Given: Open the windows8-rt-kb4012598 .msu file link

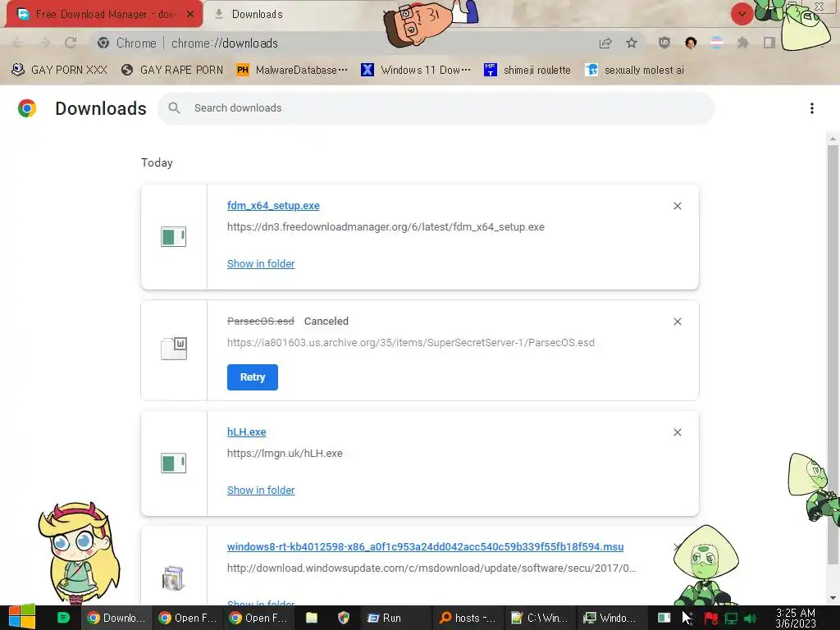Looking at the screenshot, I should 426,547.
